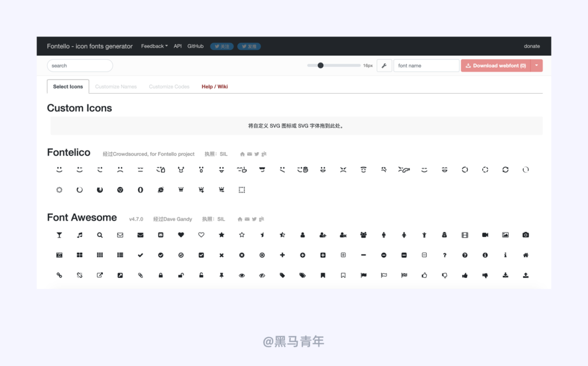Switch to the Customize Codes tab

pos(169,86)
